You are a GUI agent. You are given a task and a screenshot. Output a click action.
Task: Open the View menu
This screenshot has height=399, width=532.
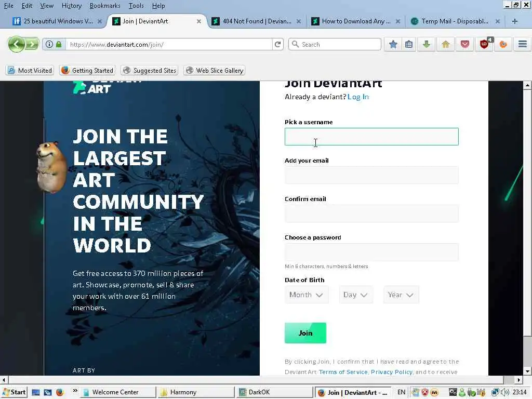[x=47, y=6]
